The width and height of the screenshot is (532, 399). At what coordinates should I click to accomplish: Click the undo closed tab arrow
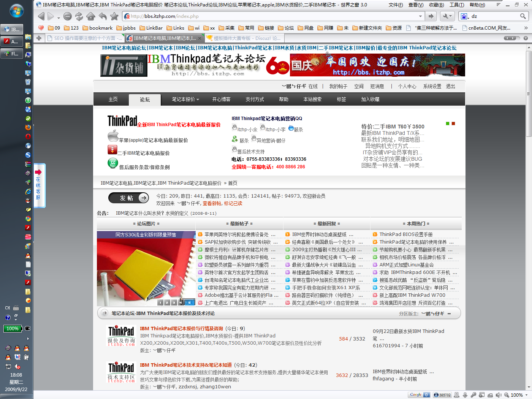coord(103,16)
